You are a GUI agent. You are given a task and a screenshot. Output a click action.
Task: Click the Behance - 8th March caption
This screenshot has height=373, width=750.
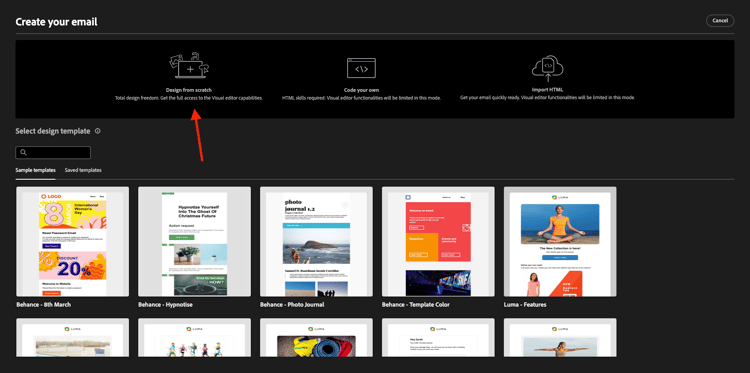(x=43, y=305)
